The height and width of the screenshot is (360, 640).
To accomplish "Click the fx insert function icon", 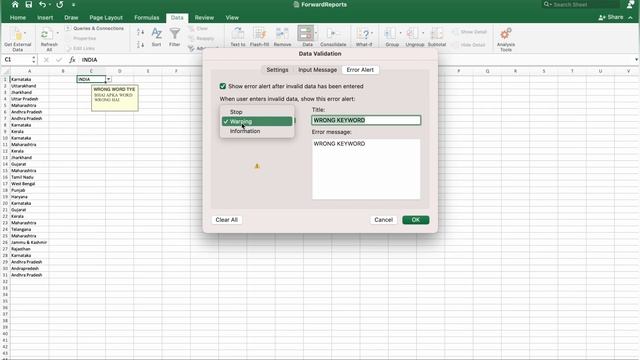I will coord(72,60).
